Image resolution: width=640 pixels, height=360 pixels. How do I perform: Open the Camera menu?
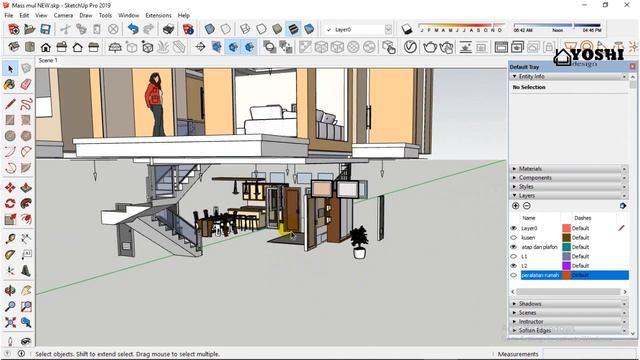point(63,15)
